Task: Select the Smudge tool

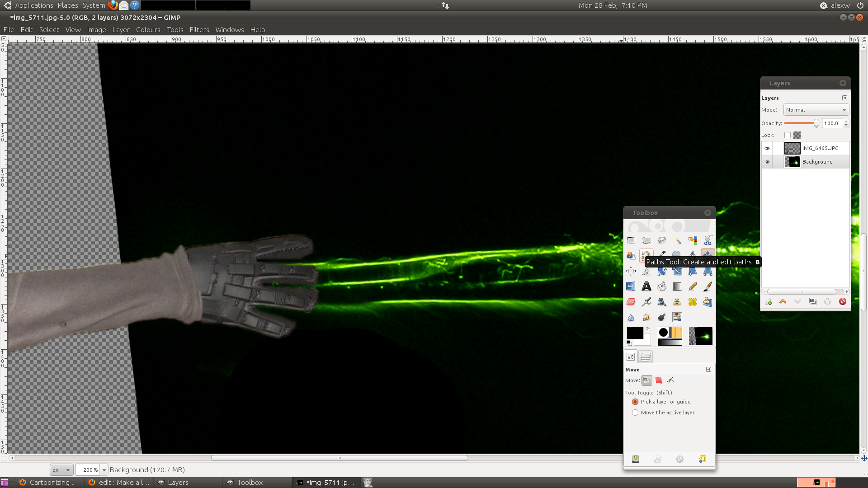Action: tap(646, 317)
